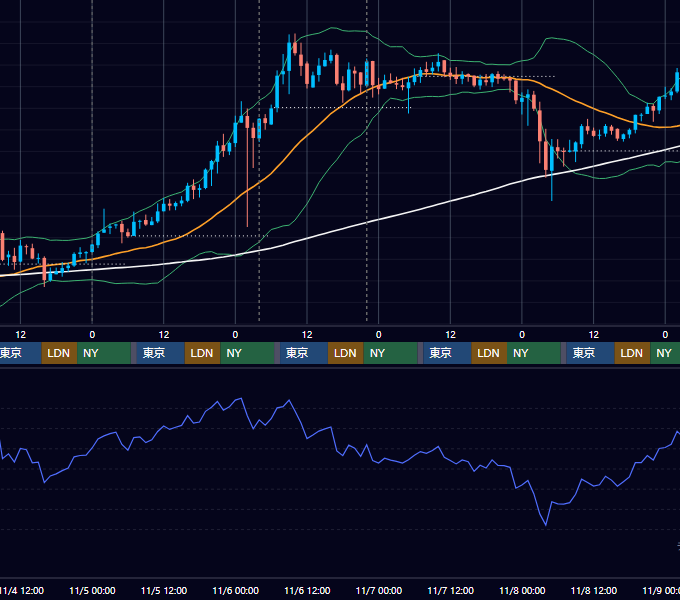Click the 11/5 00:00 date label

pyautogui.click(x=92, y=590)
